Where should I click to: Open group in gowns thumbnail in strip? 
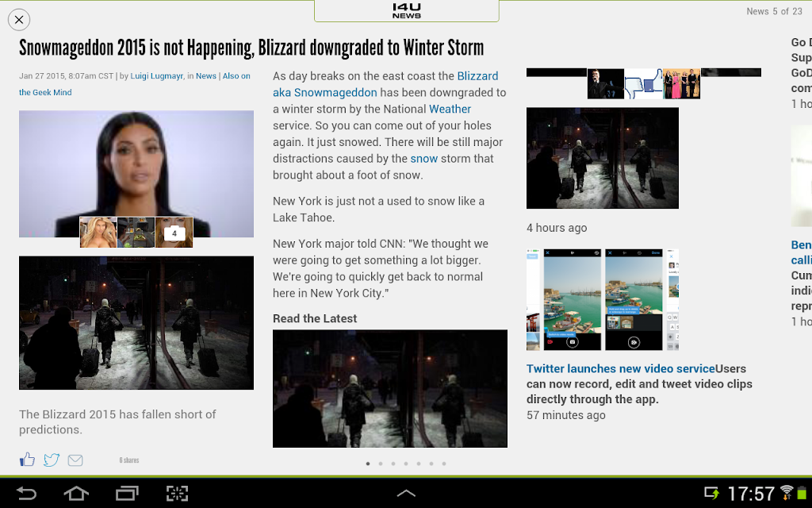(681, 83)
